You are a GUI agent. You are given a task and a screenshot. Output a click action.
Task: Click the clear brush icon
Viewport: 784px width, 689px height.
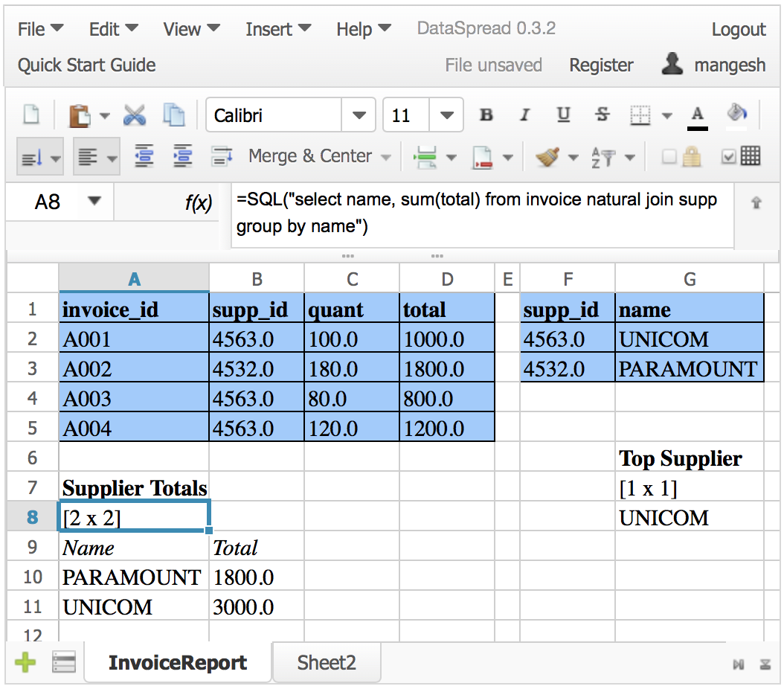547,157
